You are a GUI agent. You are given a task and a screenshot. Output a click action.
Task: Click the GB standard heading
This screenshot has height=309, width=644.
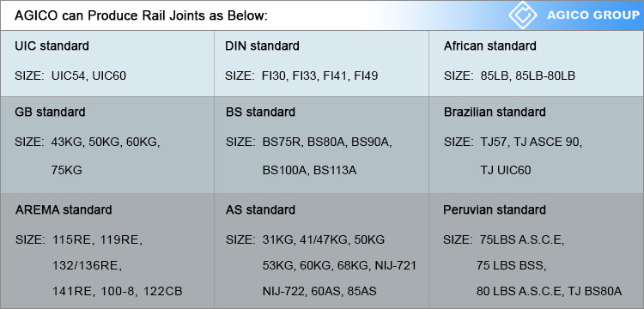(x=50, y=112)
